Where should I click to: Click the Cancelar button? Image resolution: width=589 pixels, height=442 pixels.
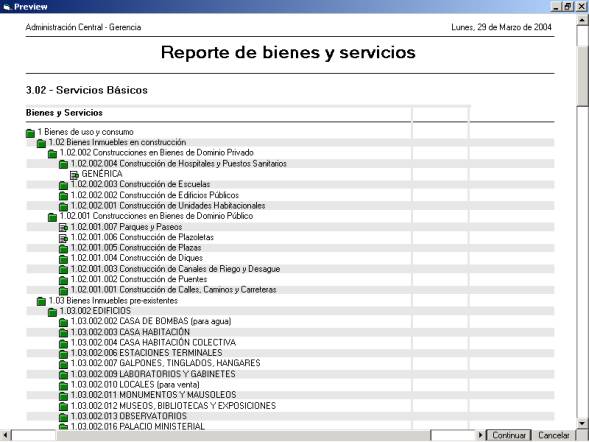click(x=554, y=435)
